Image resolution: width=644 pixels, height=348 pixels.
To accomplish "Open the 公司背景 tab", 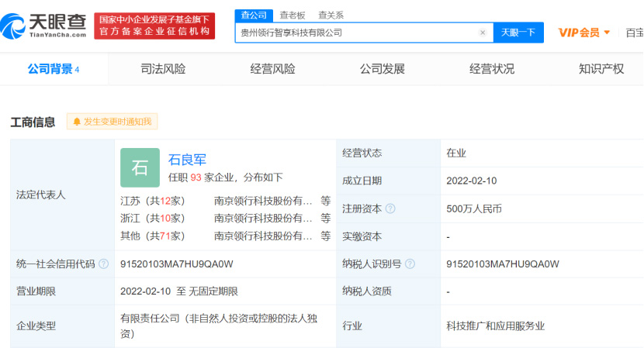I will pos(54,69).
